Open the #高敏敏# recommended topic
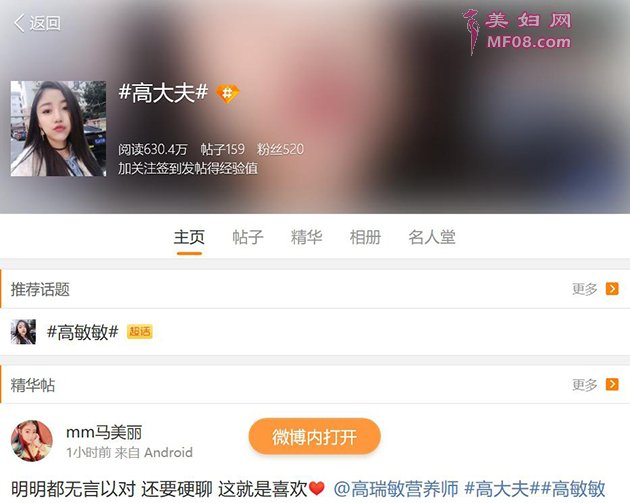 point(83,332)
